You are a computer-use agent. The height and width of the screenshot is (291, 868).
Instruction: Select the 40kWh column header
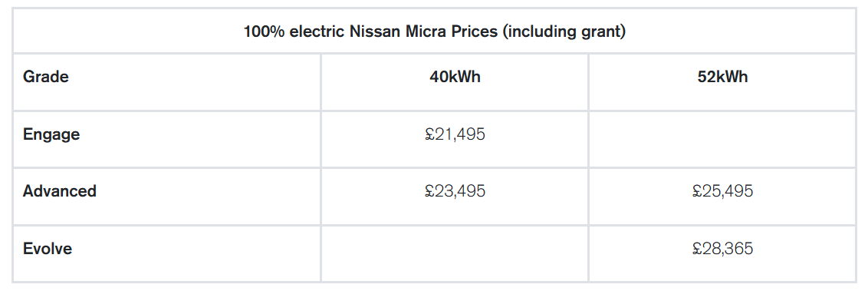[x=455, y=77]
